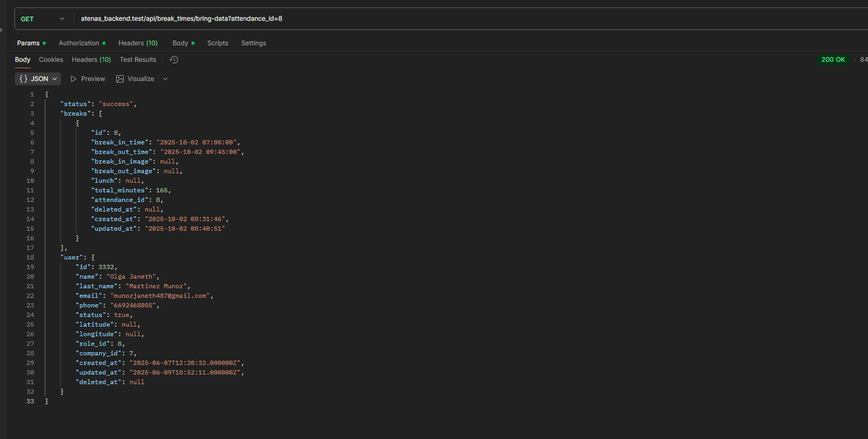Click line number 3 beside "breaks"
The height and width of the screenshot is (439, 868).
click(x=32, y=113)
